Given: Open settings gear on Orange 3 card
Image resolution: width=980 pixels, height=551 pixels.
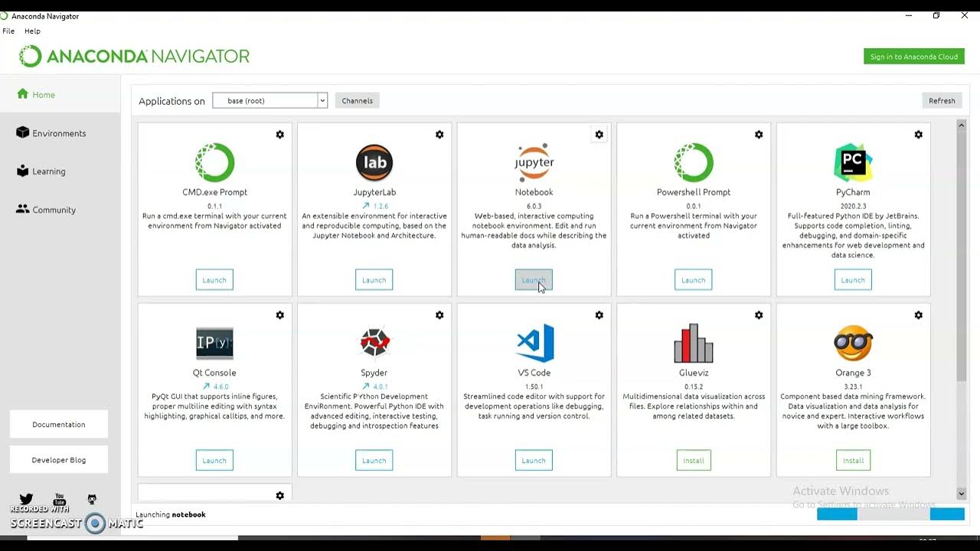Looking at the screenshot, I should click(919, 315).
